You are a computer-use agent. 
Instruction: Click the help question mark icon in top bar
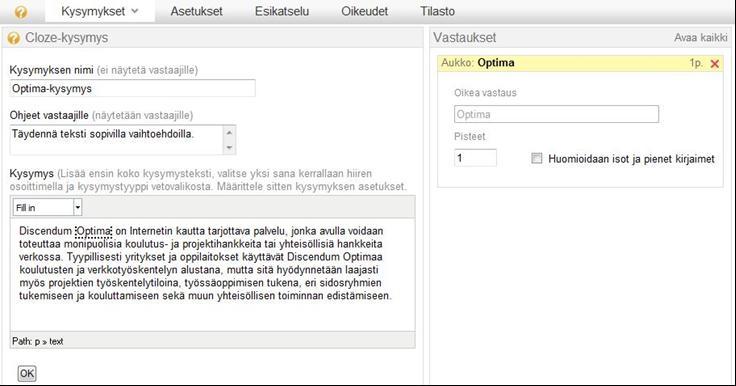click(21, 12)
